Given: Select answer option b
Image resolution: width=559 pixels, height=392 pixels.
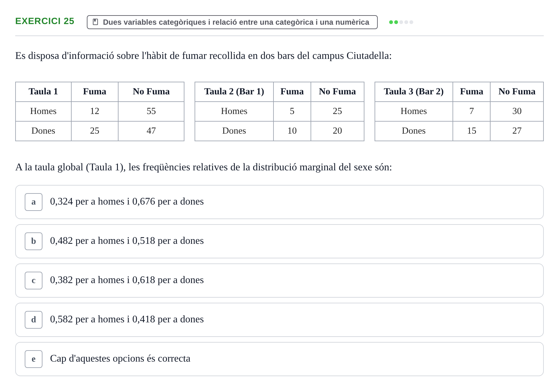Looking at the screenshot, I should [279, 241].
